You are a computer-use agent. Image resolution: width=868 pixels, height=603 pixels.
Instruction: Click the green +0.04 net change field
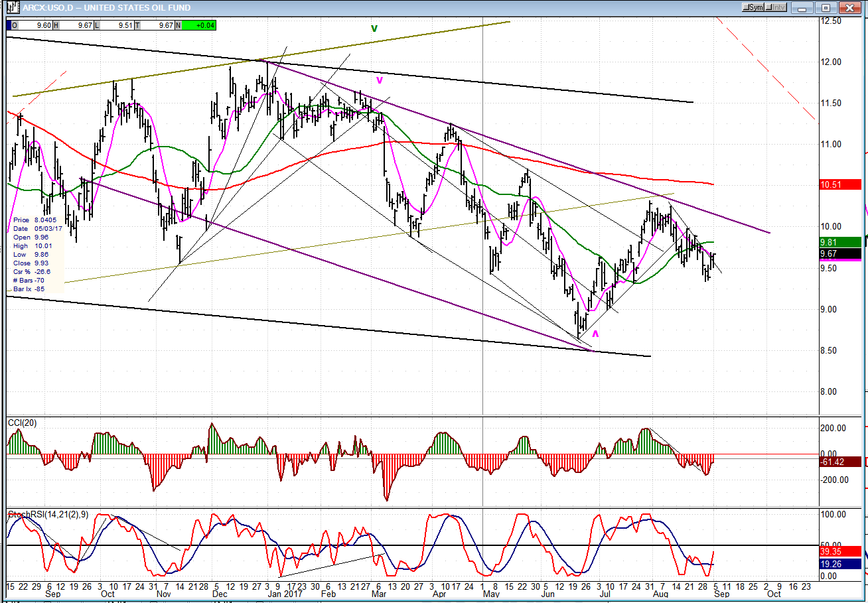click(198, 25)
